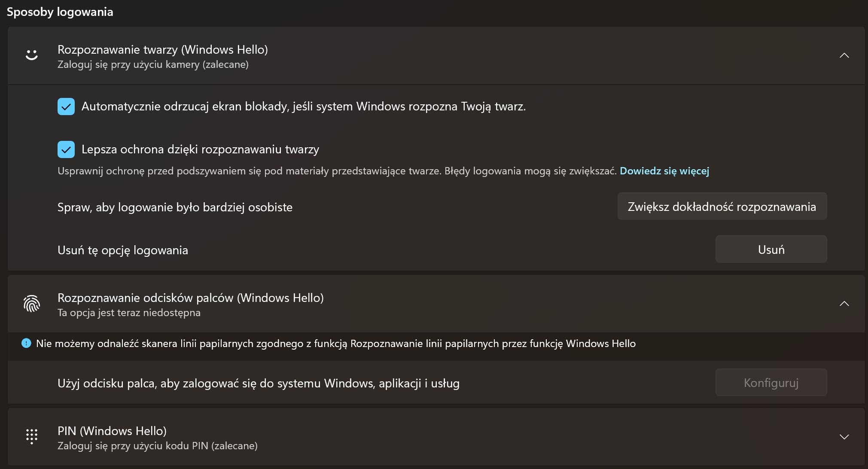This screenshot has height=469, width=868.
Task: Expand the PIN (Windows Hello) section chevron
Action: (x=844, y=437)
